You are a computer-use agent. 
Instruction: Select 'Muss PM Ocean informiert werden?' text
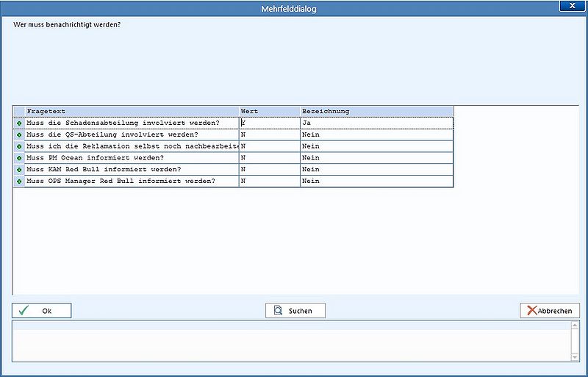click(x=96, y=158)
